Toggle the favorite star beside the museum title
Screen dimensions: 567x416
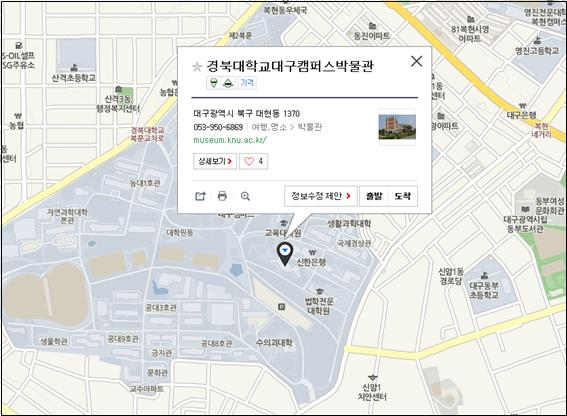(197, 67)
